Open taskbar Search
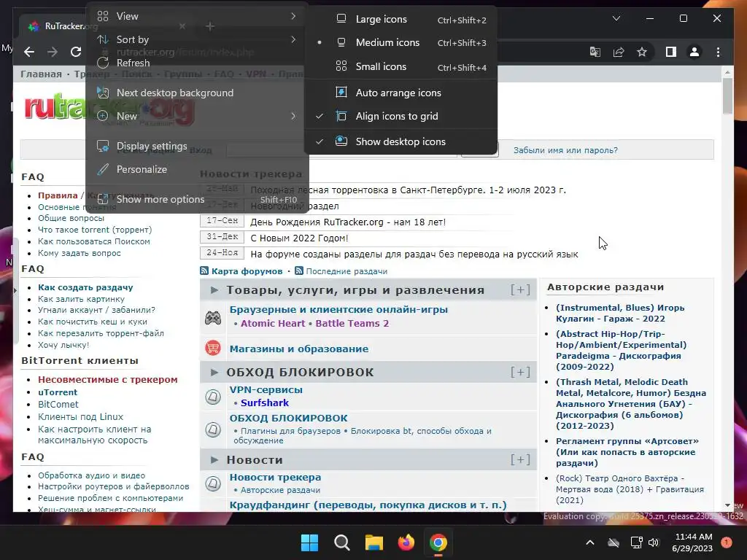Viewport: 747px width, 560px height. 341,542
